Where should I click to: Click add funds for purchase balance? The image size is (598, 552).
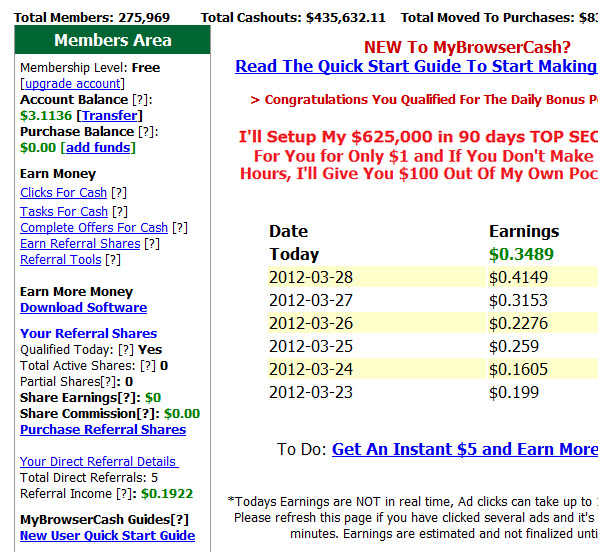pos(98,147)
